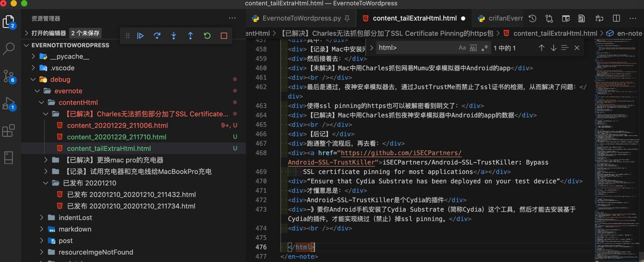Split the editor to the right
Image resolution: width=644 pixels, height=262 pixels.
(616, 18)
